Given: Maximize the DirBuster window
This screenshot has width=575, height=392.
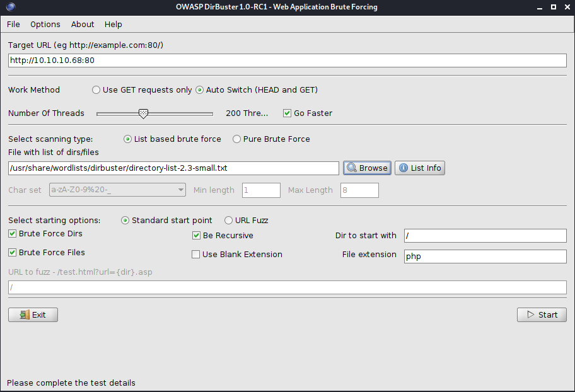Looking at the screenshot, I should pyautogui.click(x=554, y=7).
